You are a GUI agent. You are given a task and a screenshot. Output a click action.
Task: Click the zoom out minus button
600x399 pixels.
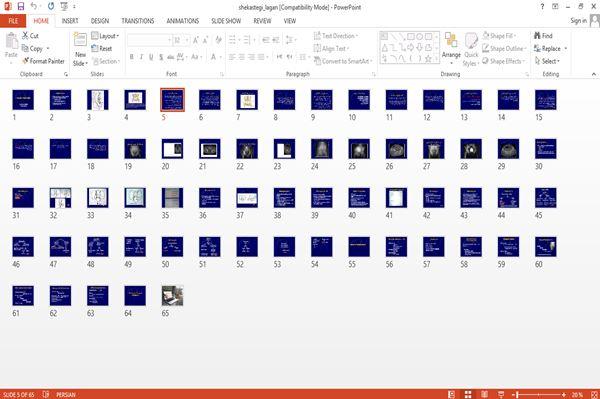point(514,394)
